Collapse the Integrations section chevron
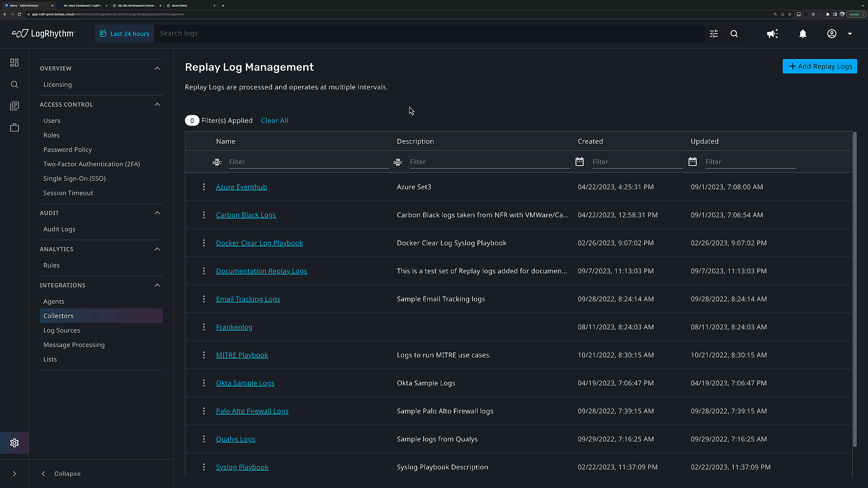Screen dimensions: 868x488 [157, 285]
